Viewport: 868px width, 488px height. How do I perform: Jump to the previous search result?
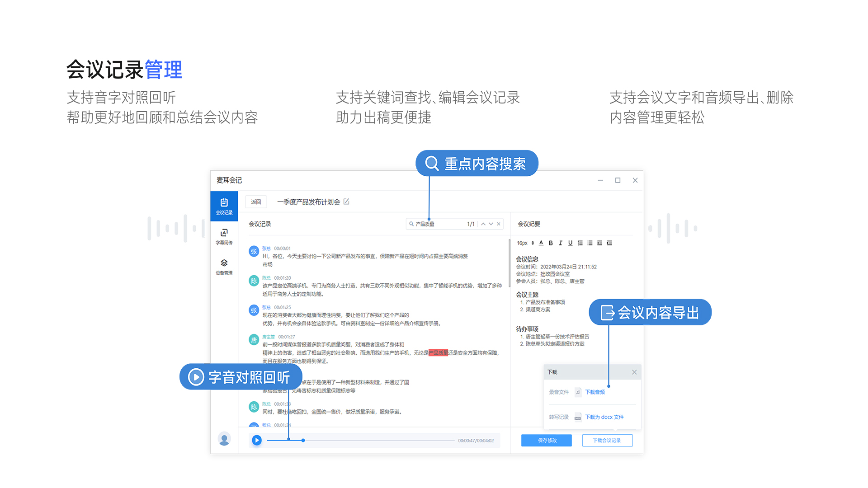pos(483,224)
